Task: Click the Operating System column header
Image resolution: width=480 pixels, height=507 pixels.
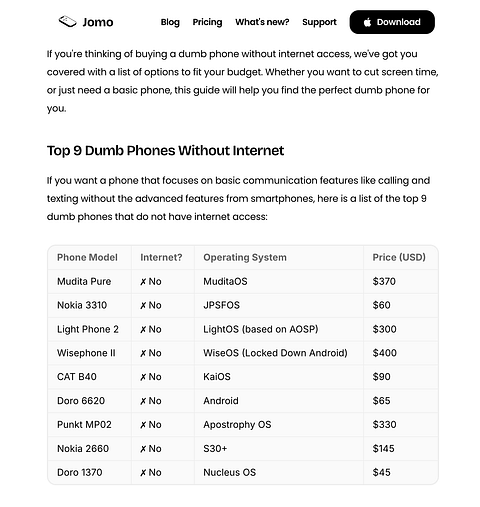Action: click(x=245, y=257)
